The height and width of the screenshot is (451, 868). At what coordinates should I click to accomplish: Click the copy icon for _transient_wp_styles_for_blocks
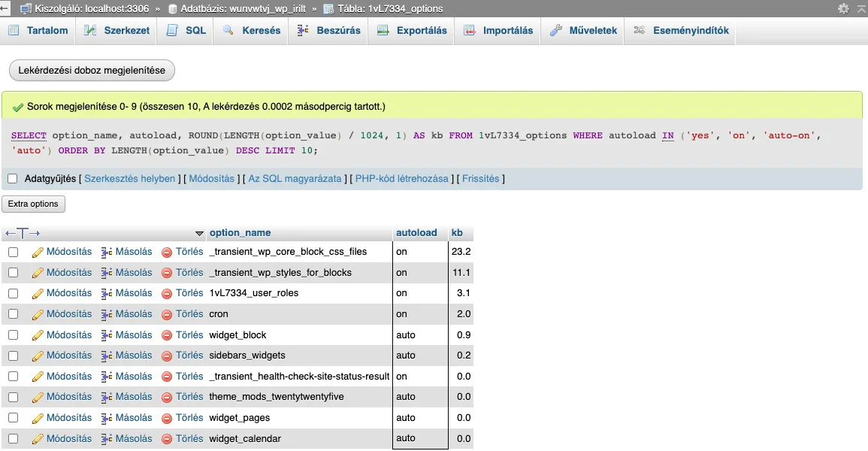[x=107, y=273]
